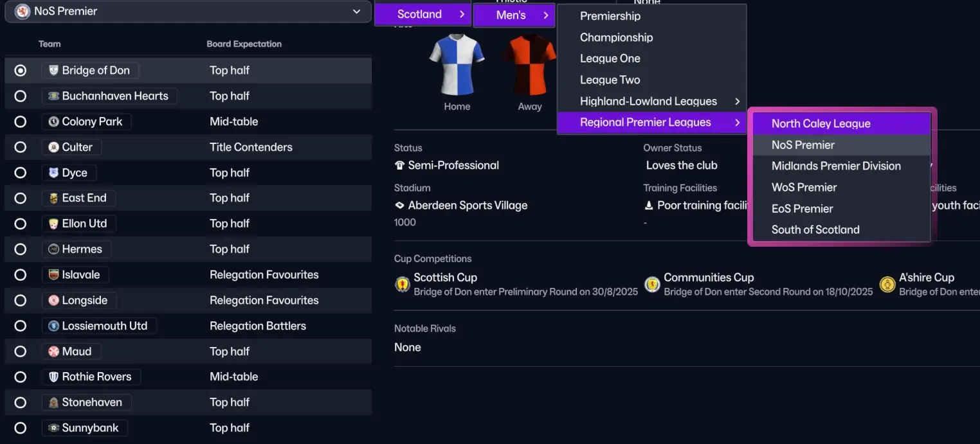Viewport: 980px width, 444px height.
Task: Select WoS Premier in the submenu
Action: coord(842,187)
